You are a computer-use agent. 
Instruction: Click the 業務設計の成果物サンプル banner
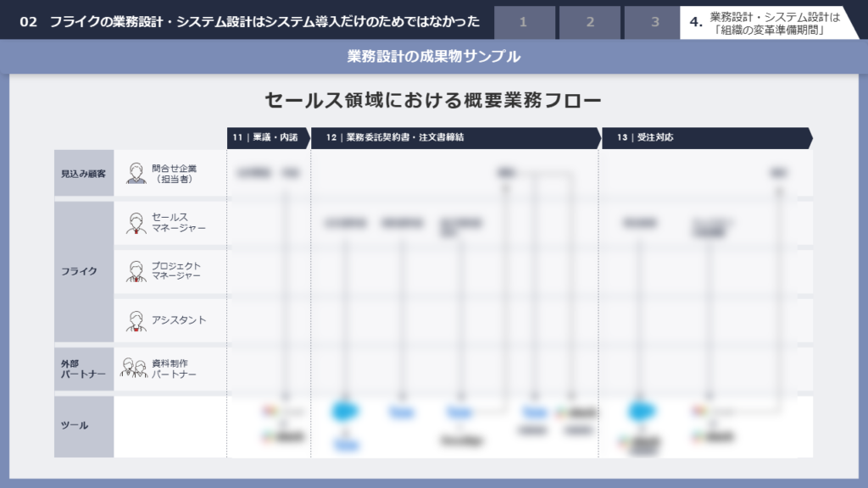click(434, 57)
